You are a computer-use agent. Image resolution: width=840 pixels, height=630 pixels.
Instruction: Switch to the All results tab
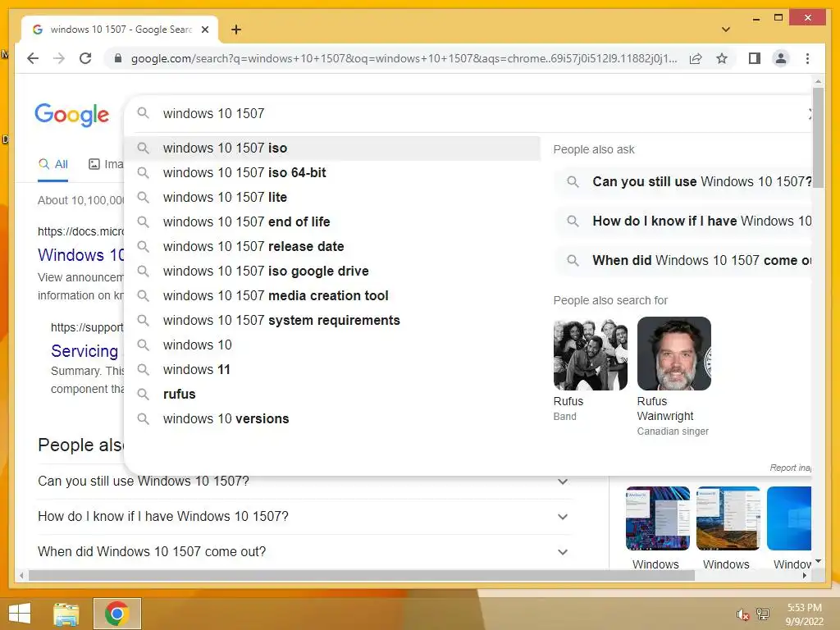tap(53, 164)
